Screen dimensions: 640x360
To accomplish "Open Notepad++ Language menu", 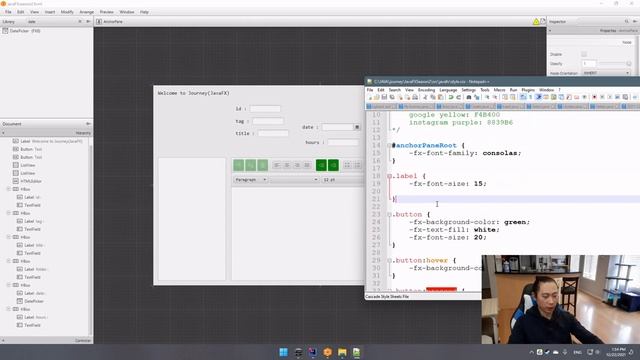I will point(448,90).
